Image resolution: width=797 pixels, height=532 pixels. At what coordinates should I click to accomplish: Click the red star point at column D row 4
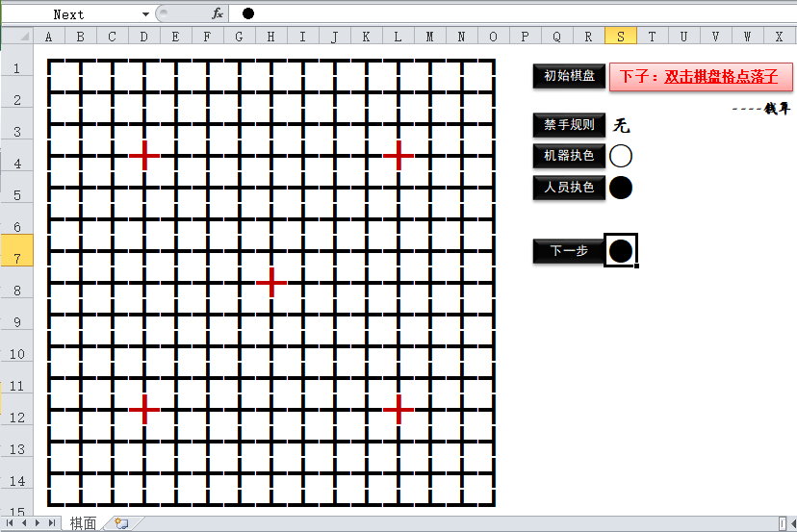144,156
